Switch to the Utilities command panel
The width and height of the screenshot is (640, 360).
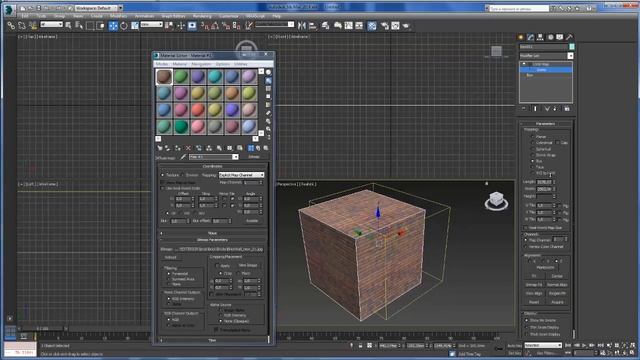coord(569,37)
